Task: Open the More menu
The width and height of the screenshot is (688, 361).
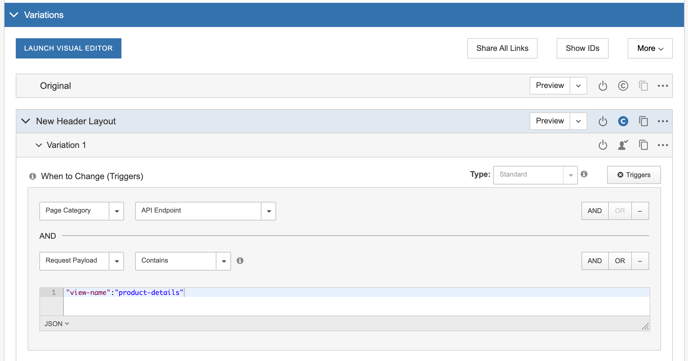Action: (650, 48)
